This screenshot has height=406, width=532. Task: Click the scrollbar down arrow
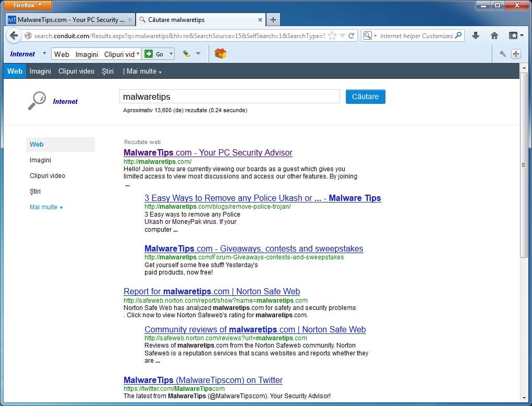[524, 398]
